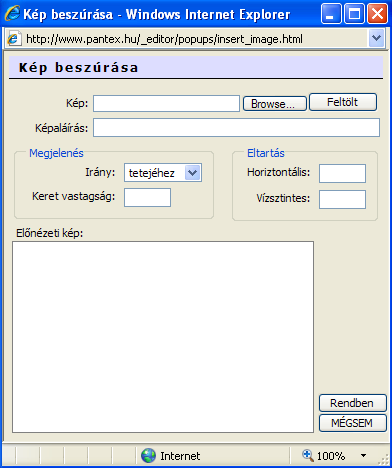
Task: Click the Internet Explorer logo in title bar
Action: click(12, 14)
